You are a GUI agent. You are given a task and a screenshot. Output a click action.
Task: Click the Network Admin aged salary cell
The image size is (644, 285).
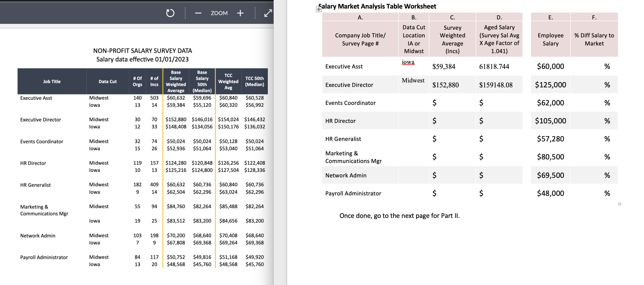click(499, 175)
